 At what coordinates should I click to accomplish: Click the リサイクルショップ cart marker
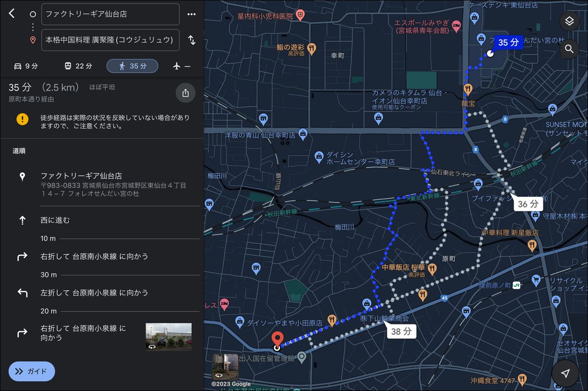click(536, 280)
